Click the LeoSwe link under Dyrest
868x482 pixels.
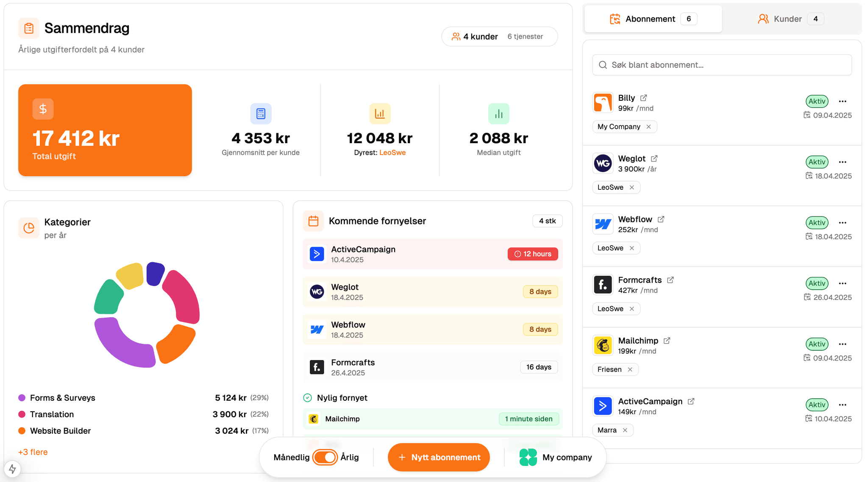(x=392, y=152)
